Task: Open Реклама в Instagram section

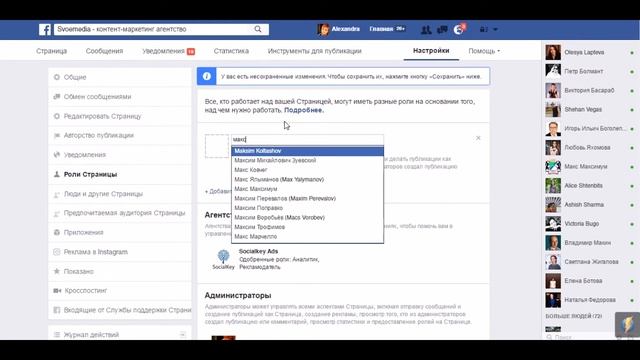Action: coord(120,252)
